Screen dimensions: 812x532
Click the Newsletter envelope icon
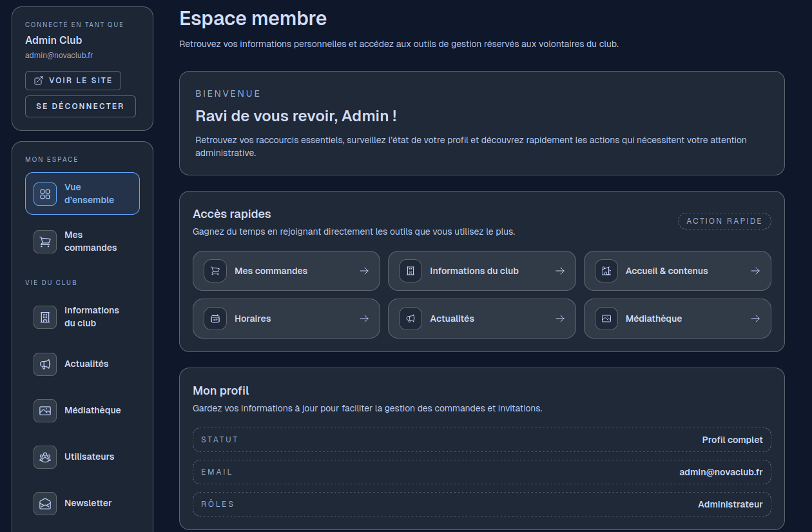click(x=45, y=504)
